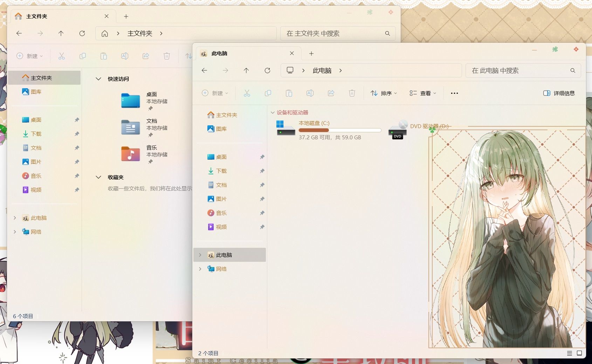Click Copy icon in 此电脑 window toolbar

pos(268,93)
